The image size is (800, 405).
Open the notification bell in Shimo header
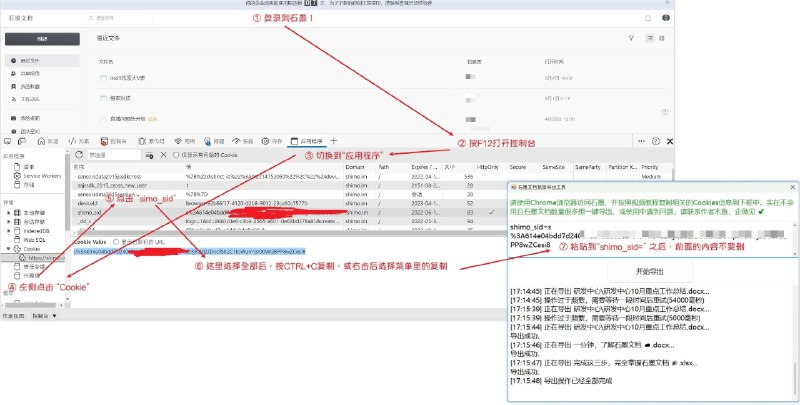(x=648, y=18)
